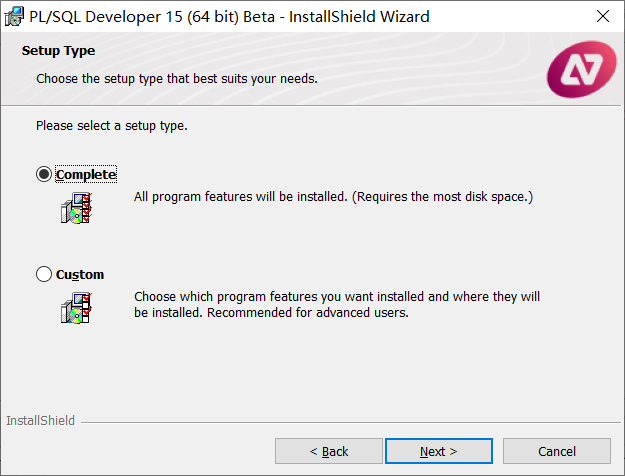This screenshot has height=476, width=625.
Task: Click the PL/SQL Developer window title text
Action: 229,17
